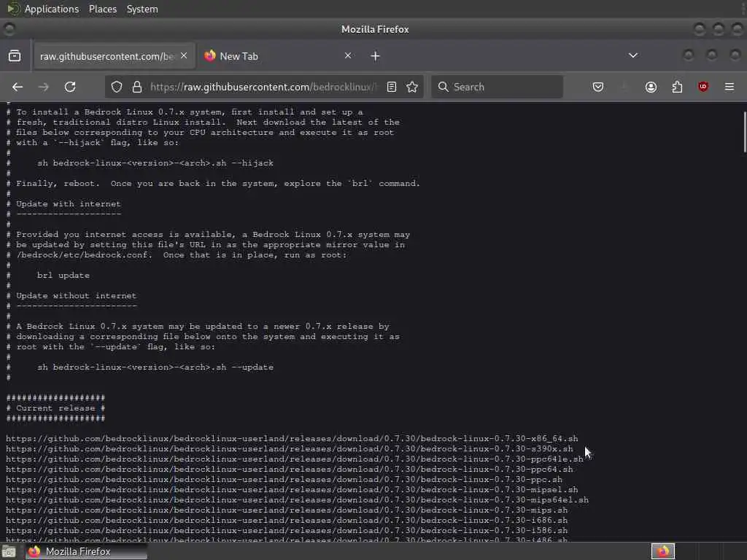This screenshot has height=560, width=747.
Task: Open a new tab with plus
Action: pyautogui.click(x=376, y=56)
